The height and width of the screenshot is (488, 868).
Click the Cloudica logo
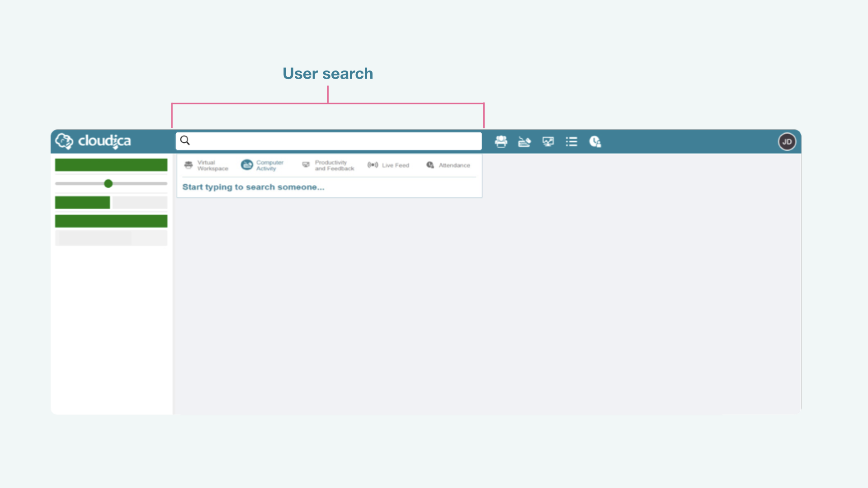93,141
